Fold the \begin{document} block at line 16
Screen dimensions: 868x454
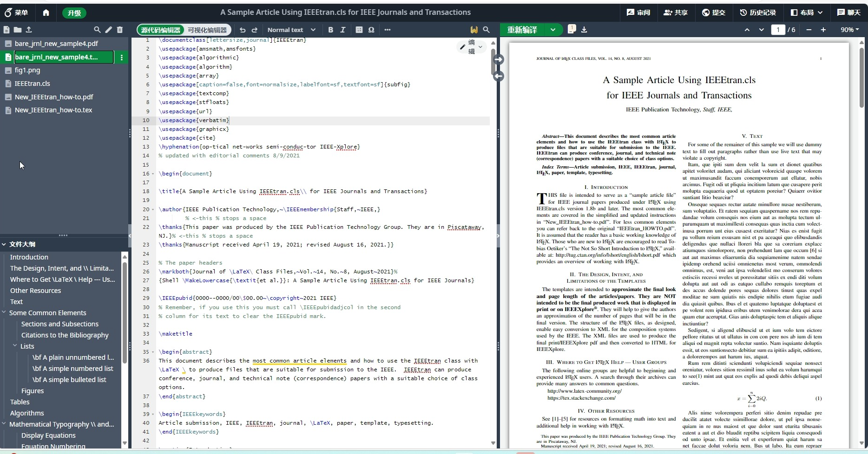[153, 174]
